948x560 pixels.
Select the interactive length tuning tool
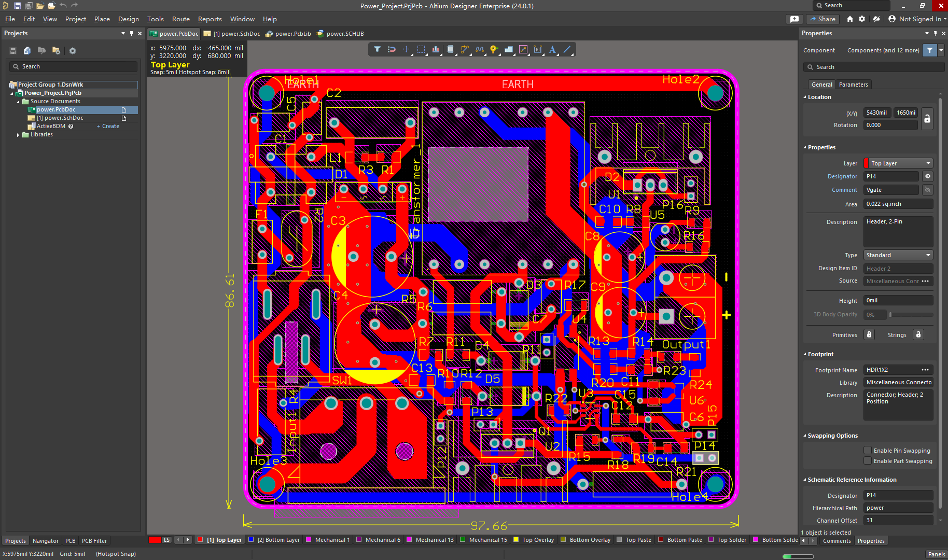[479, 50]
